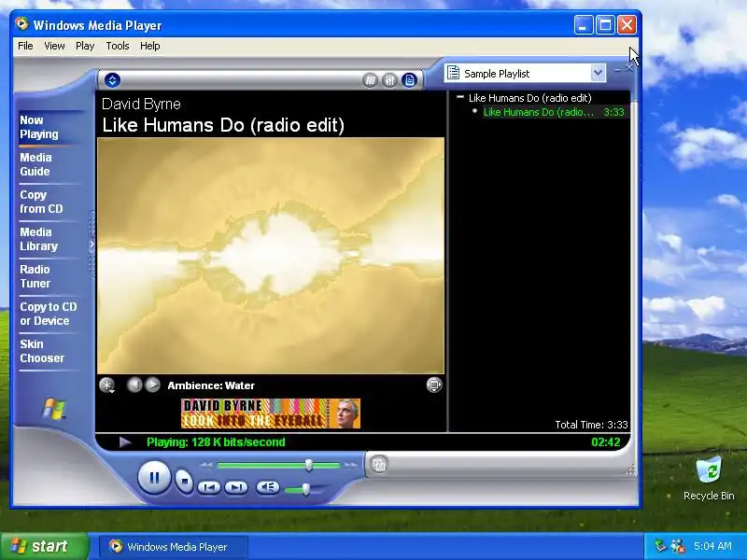Mute the audio with the speaker button
This screenshot has height=560, width=747.
point(268,487)
